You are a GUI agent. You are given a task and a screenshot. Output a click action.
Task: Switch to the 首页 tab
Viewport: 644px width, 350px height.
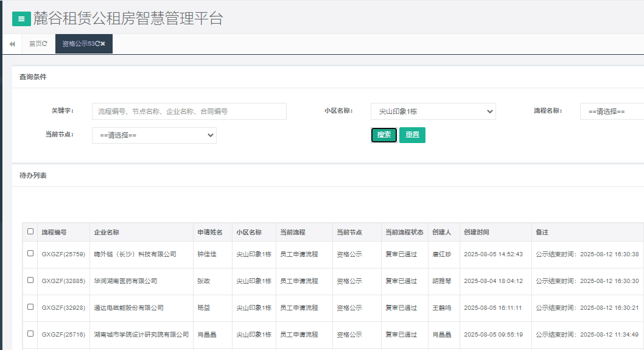click(x=35, y=44)
